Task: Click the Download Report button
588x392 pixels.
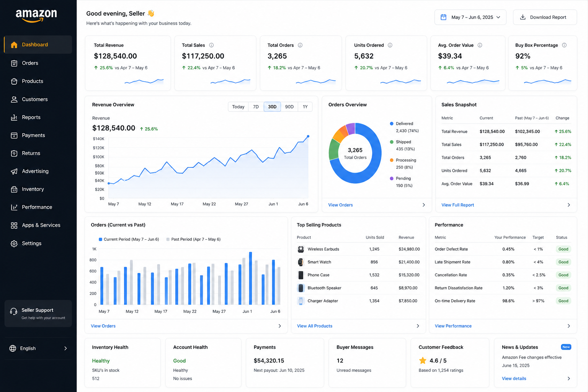Action: pyautogui.click(x=545, y=17)
